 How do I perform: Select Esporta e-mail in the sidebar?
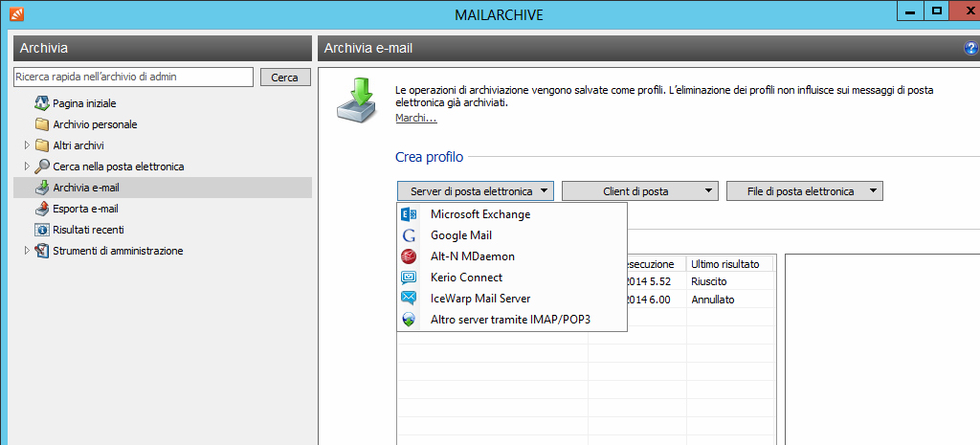point(85,209)
